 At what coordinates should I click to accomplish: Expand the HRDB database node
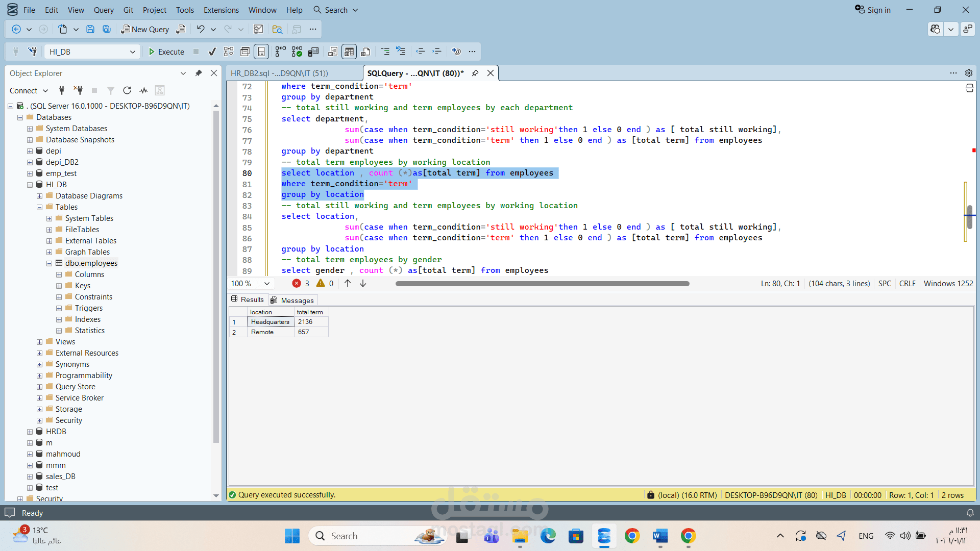30,432
